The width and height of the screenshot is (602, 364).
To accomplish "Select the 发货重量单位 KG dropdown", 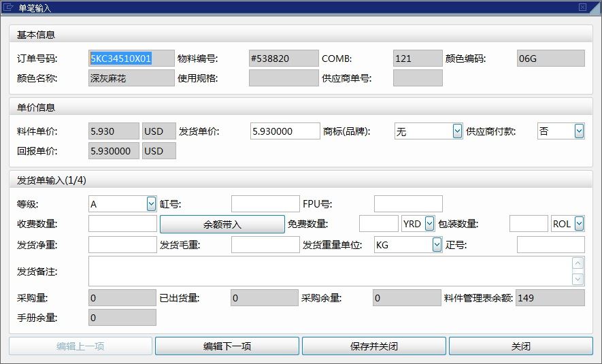I will click(x=437, y=245).
